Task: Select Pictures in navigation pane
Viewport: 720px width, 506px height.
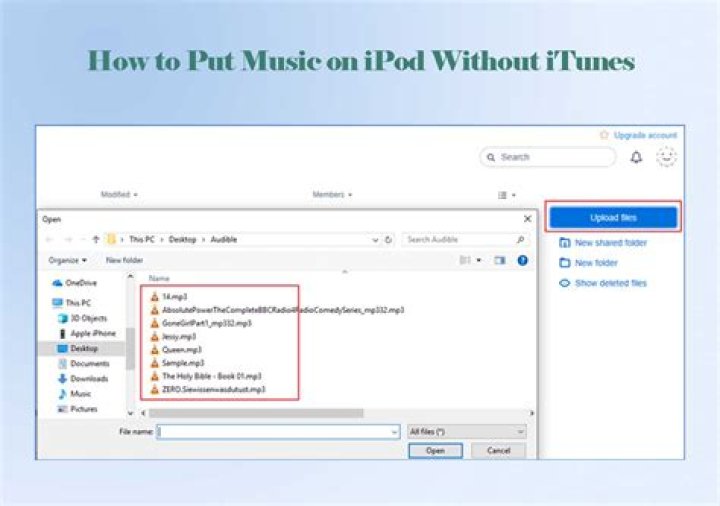Action: click(78, 409)
